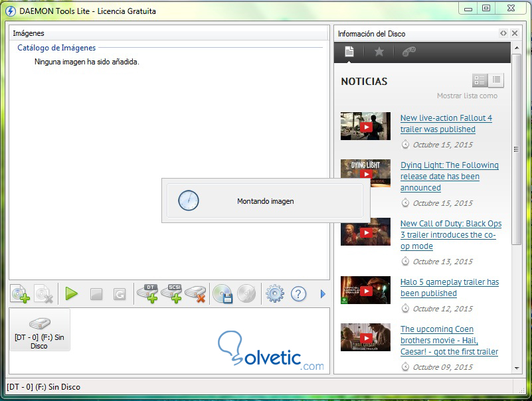Click the news scrollbar down arrow
532x401 pixels.
517,368
